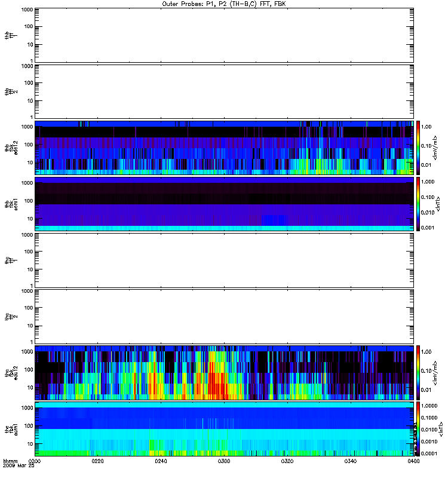
Task: Click the '0.01' value on thc edc12 color bar
Action: 426,390
